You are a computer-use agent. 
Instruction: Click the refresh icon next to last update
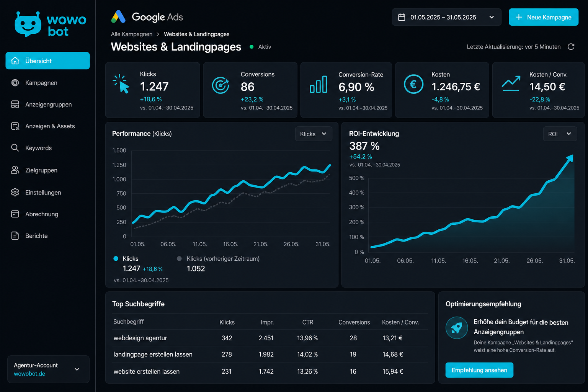(571, 47)
